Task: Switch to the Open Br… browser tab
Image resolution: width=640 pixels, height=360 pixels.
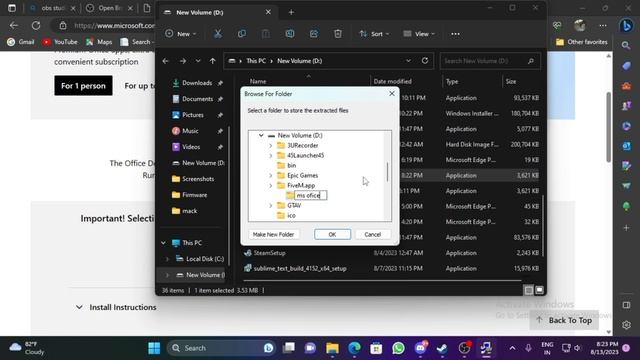Action: point(109,8)
